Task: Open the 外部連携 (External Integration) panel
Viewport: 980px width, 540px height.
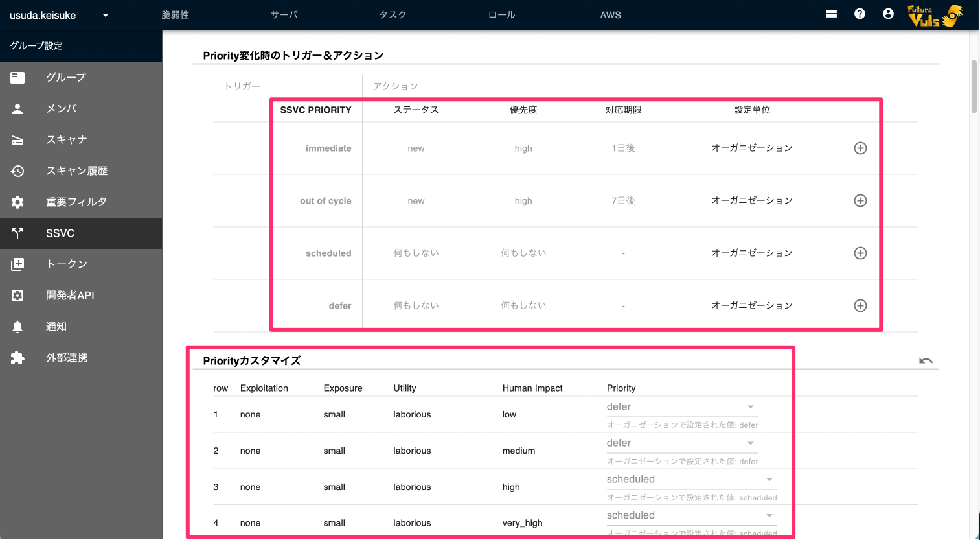Action: (65, 357)
